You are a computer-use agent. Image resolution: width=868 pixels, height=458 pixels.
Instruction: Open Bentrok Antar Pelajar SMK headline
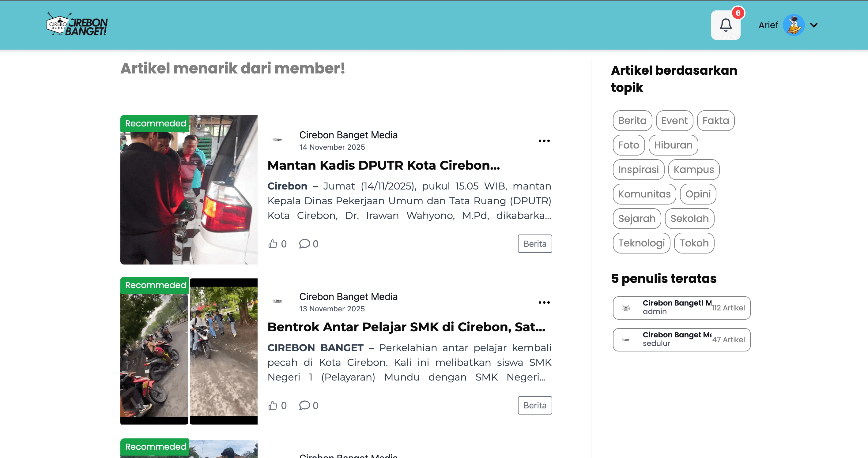(406, 327)
